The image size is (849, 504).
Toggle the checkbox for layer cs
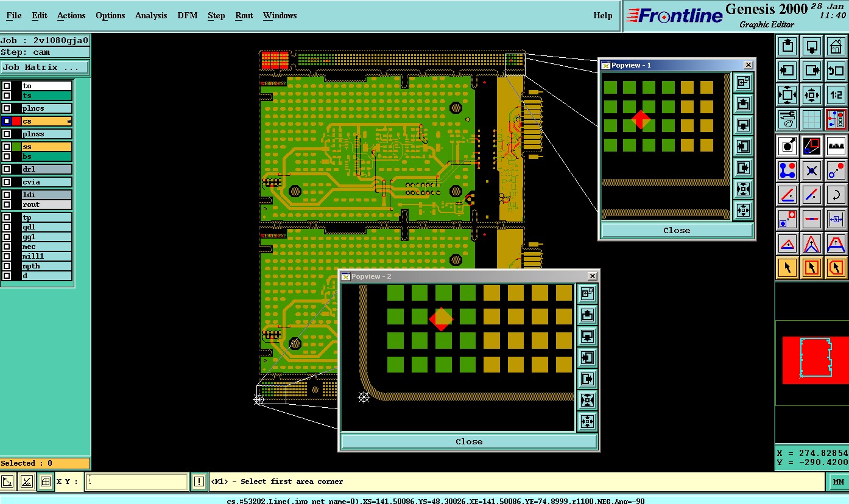[7, 121]
